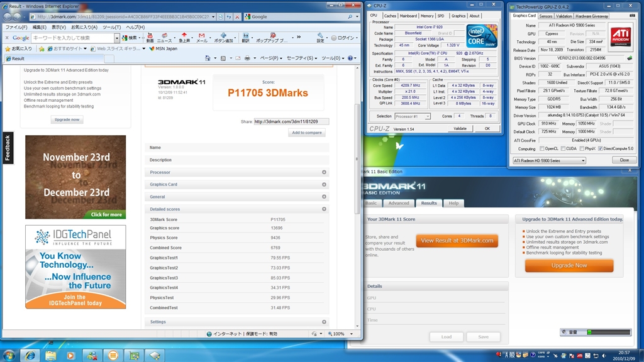Click the Upgrade now button on result page
The width and height of the screenshot is (644, 362).
click(67, 119)
